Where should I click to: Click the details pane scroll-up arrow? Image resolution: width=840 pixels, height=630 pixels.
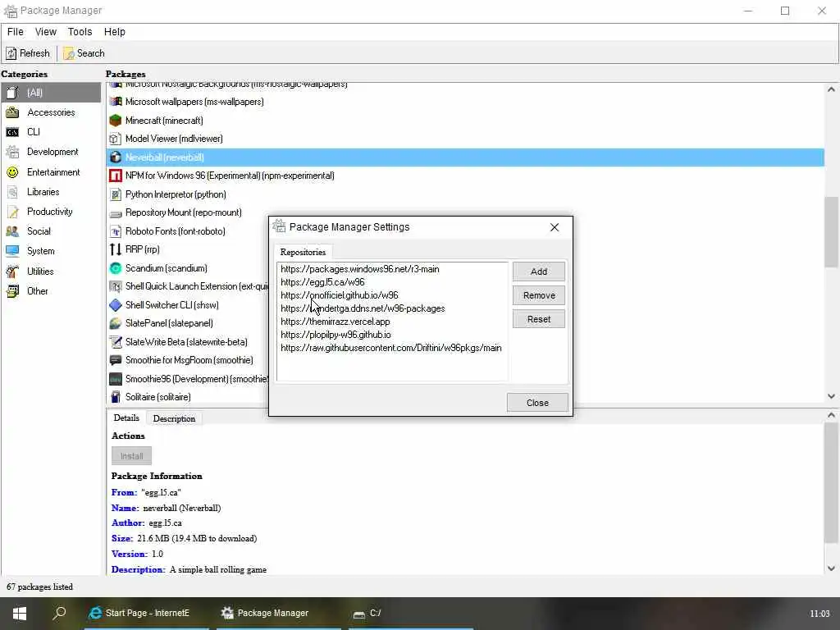tap(831, 415)
